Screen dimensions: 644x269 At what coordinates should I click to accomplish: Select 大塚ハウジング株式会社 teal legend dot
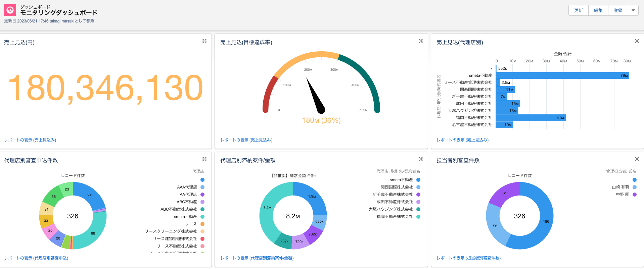pyautogui.click(x=418, y=209)
